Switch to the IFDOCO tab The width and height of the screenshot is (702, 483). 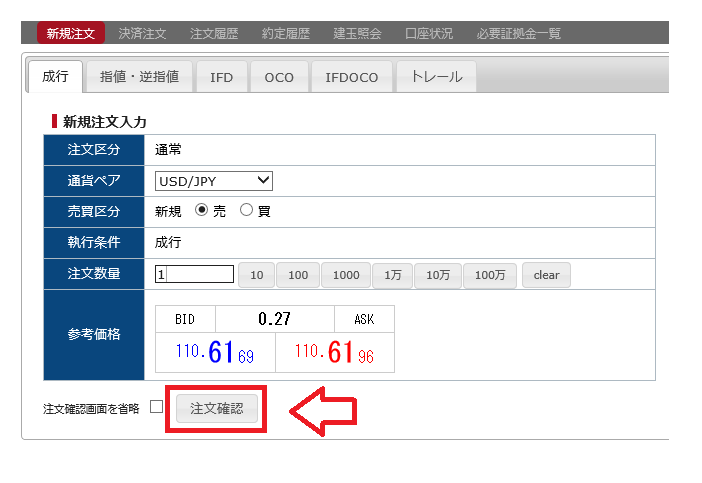click(351, 77)
